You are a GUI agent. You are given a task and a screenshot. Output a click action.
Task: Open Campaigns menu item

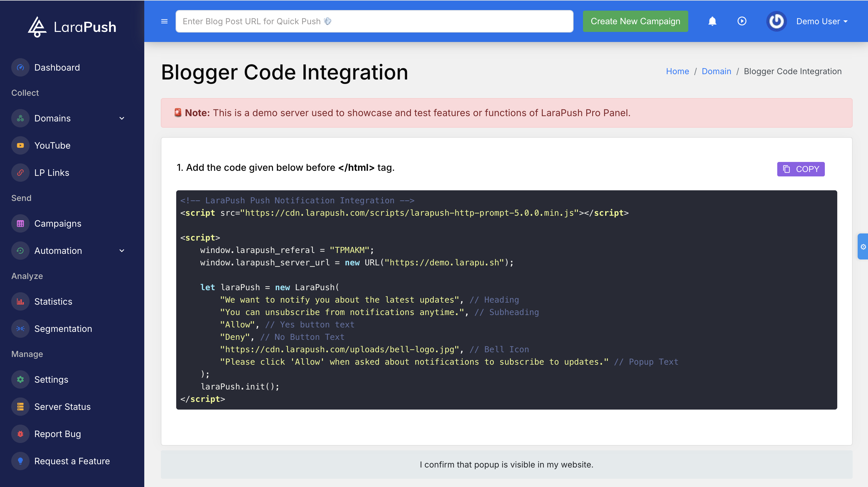coord(58,224)
